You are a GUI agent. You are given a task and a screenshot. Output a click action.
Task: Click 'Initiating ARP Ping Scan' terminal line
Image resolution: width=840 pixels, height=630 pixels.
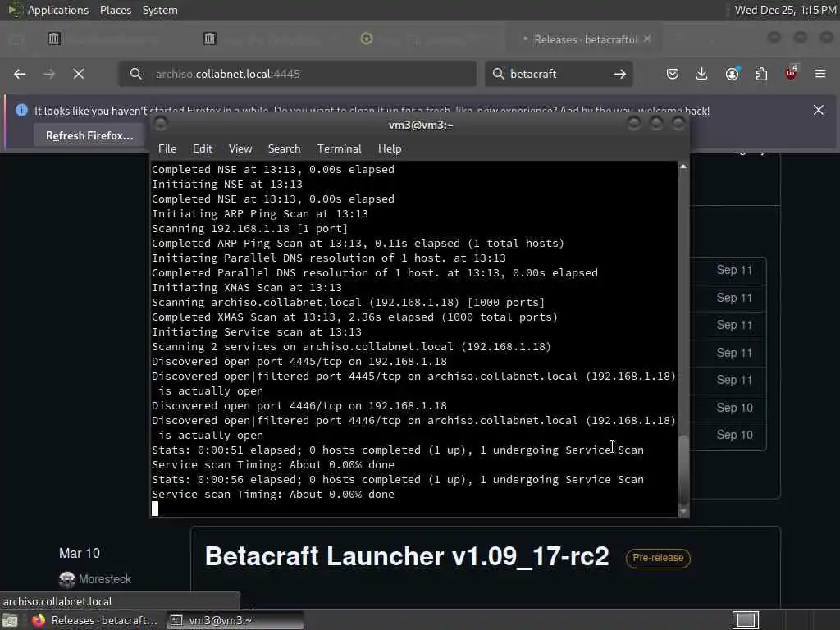(x=260, y=214)
